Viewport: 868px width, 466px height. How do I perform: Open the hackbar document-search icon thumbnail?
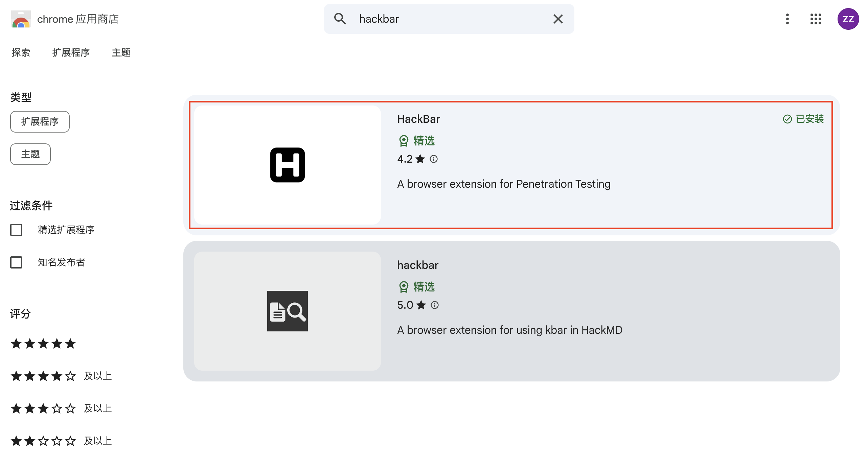pyautogui.click(x=288, y=311)
